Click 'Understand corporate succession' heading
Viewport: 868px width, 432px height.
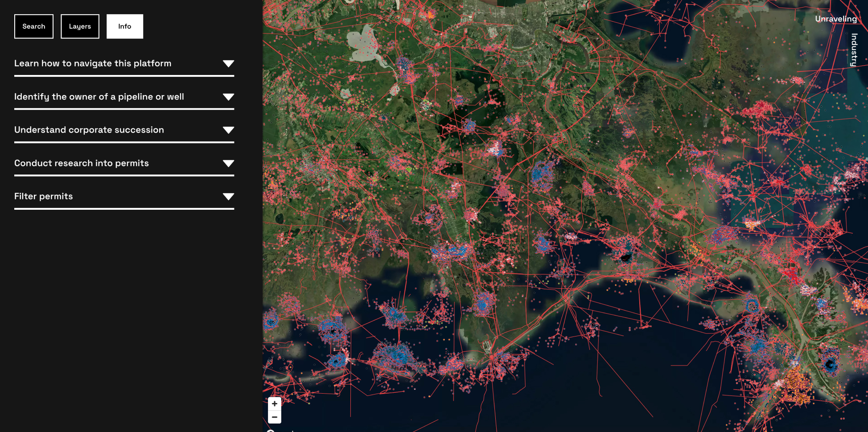point(89,130)
